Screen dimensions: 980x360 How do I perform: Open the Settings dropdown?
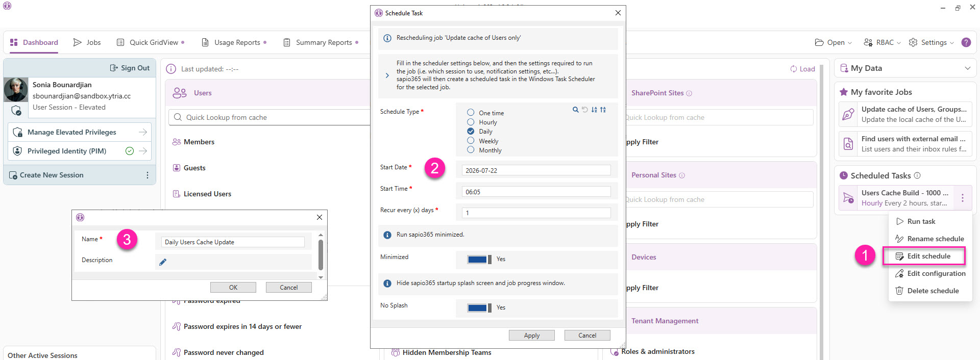click(932, 42)
